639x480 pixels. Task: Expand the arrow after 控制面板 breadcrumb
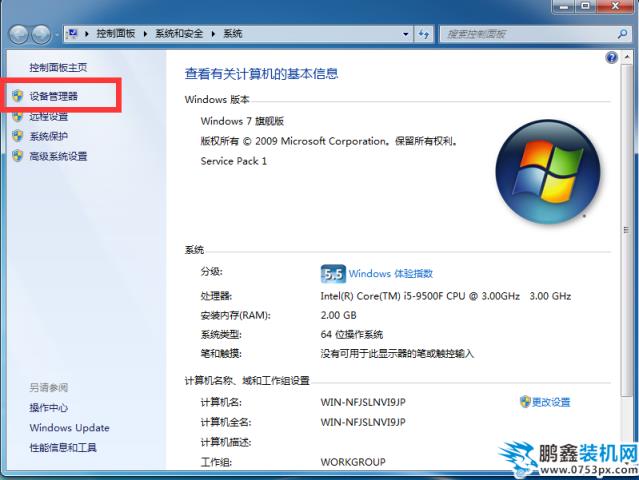(x=145, y=34)
